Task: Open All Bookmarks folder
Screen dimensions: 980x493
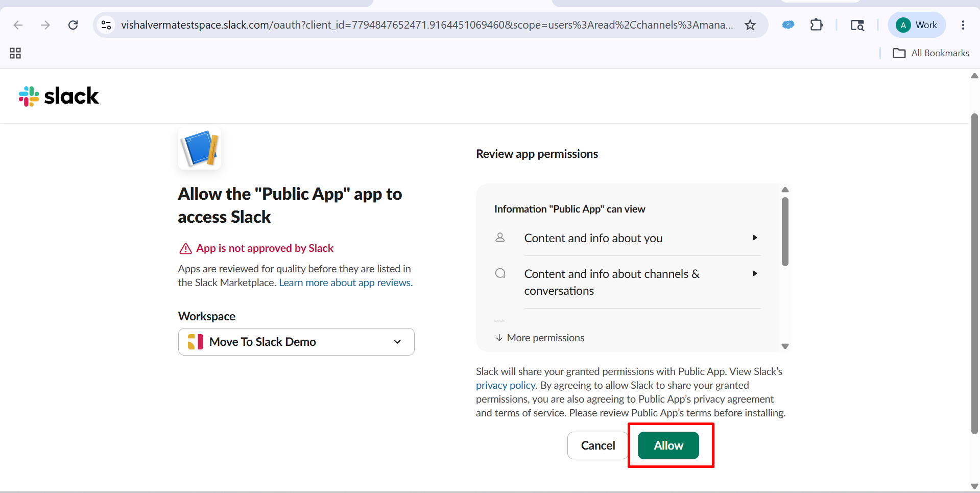Action: [x=931, y=53]
